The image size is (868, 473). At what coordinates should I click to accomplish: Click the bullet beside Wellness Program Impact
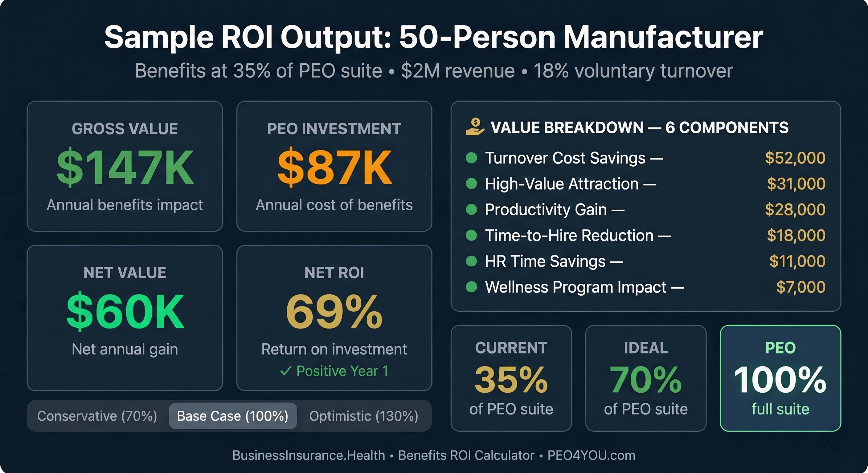[x=471, y=287]
